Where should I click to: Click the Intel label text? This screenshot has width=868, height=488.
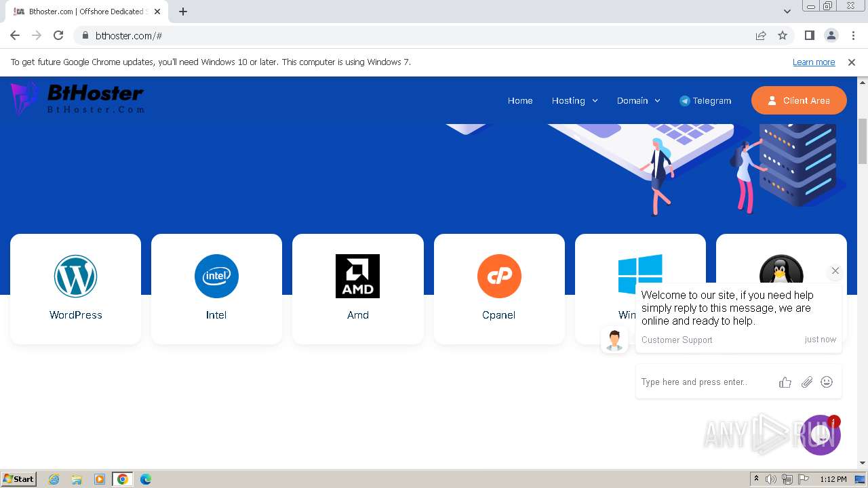216,314
